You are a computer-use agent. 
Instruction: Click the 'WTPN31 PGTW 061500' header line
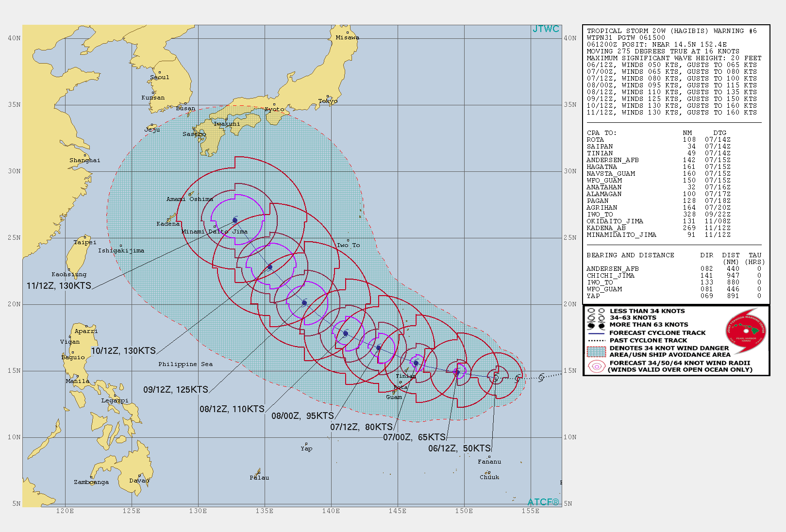(x=626, y=37)
